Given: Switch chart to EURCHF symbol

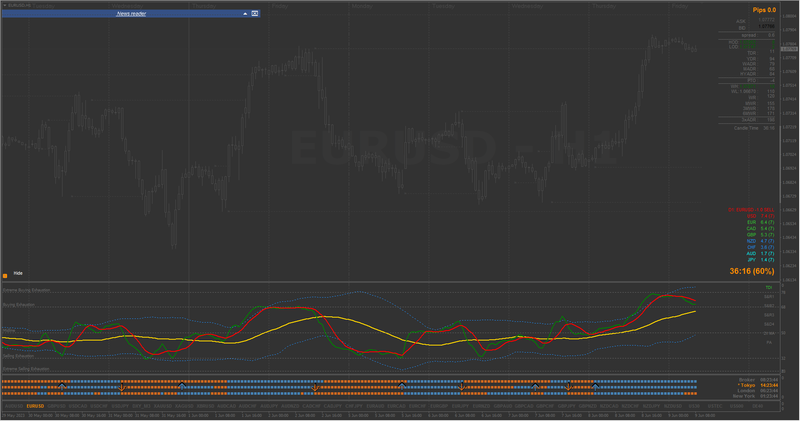Looking at the screenshot, I should tap(417, 406).
